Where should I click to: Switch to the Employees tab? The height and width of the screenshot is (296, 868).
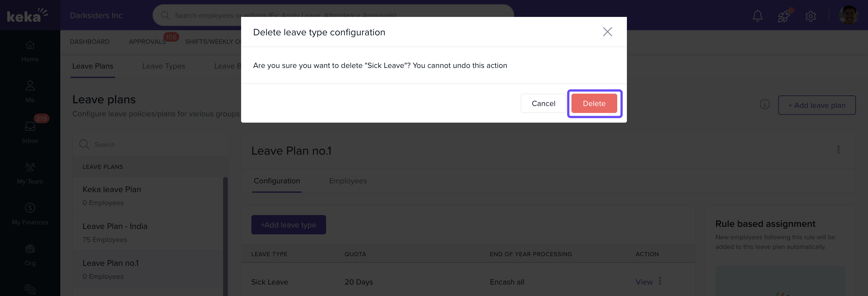[x=348, y=181]
